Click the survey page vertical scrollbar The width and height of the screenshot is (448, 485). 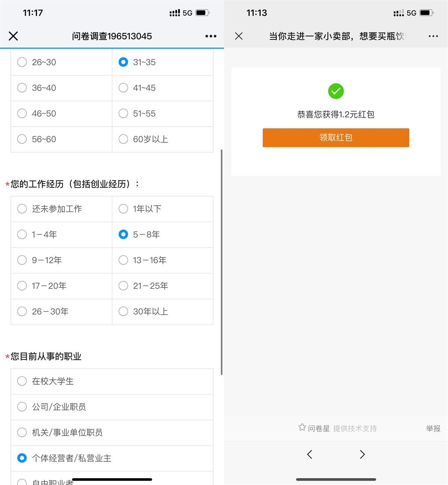pyautogui.click(x=222, y=262)
